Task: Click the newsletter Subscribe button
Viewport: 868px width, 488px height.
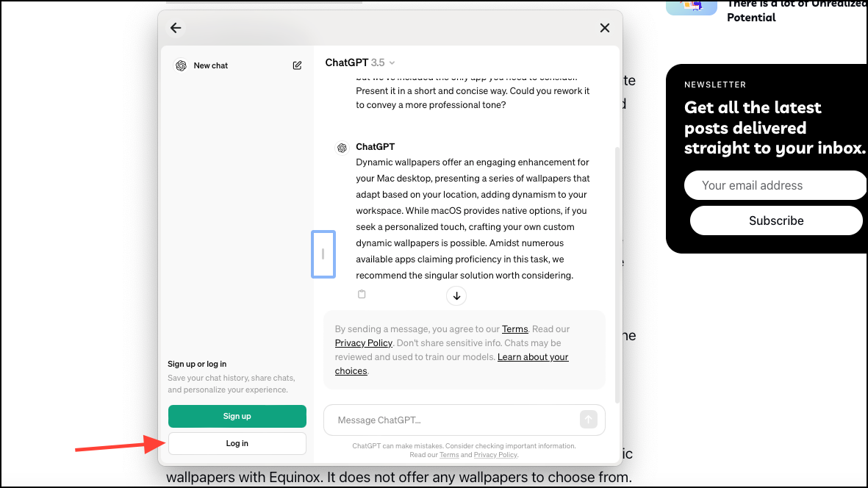Action: point(776,220)
